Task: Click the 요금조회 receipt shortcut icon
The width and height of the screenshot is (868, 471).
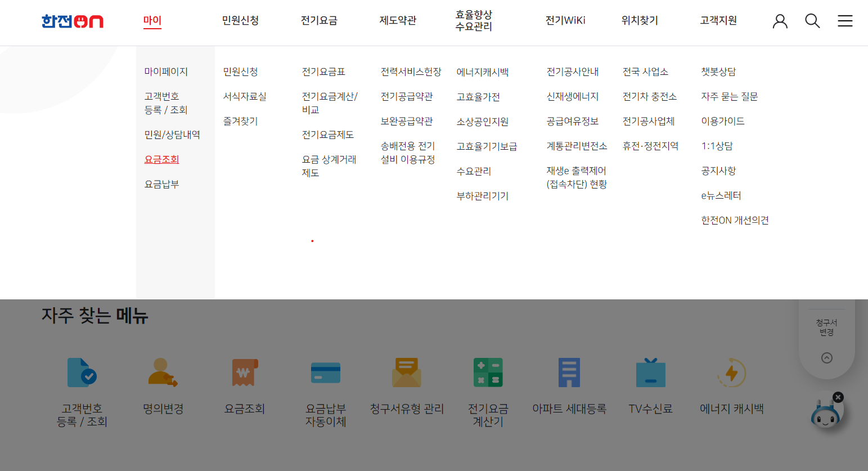Action: click(x=244, y=373)
